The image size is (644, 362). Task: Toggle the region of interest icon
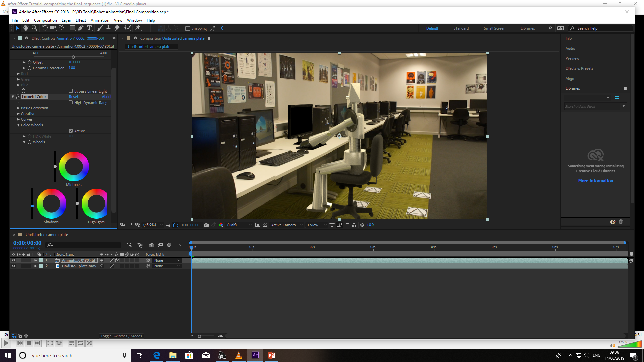pyautogui.click(x=258, y=225)
